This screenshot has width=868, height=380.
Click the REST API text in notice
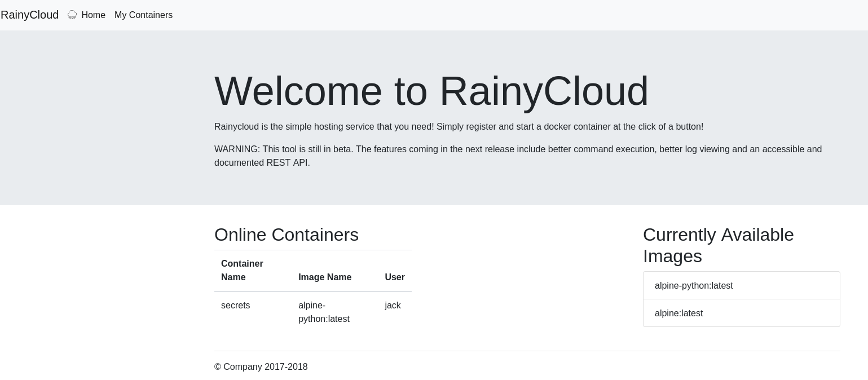coord(288,163)
